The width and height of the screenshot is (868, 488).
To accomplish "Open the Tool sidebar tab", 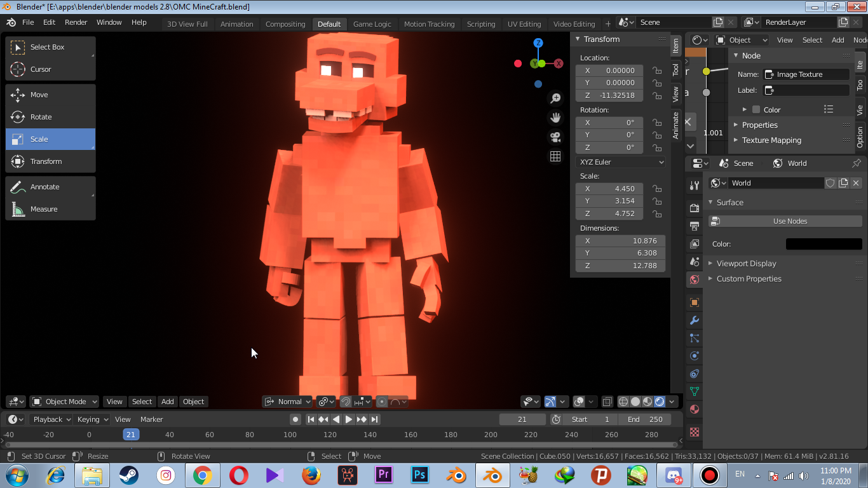I will coord(675,69).
